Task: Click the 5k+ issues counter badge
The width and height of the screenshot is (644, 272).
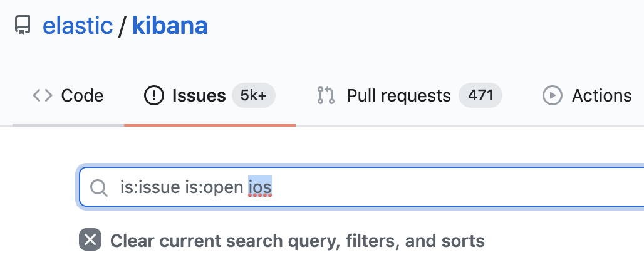Action: tap(254, 96)
